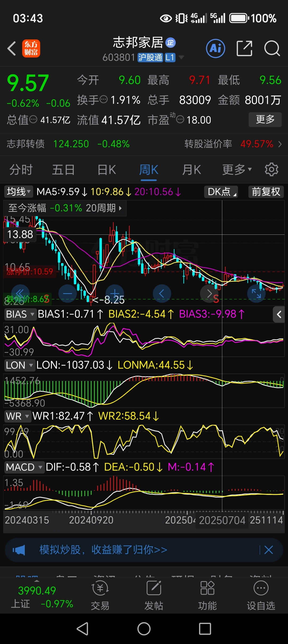Tap the -8.25 low price annotation
This screenshot has width=288, height=644.
coord(109,300)
